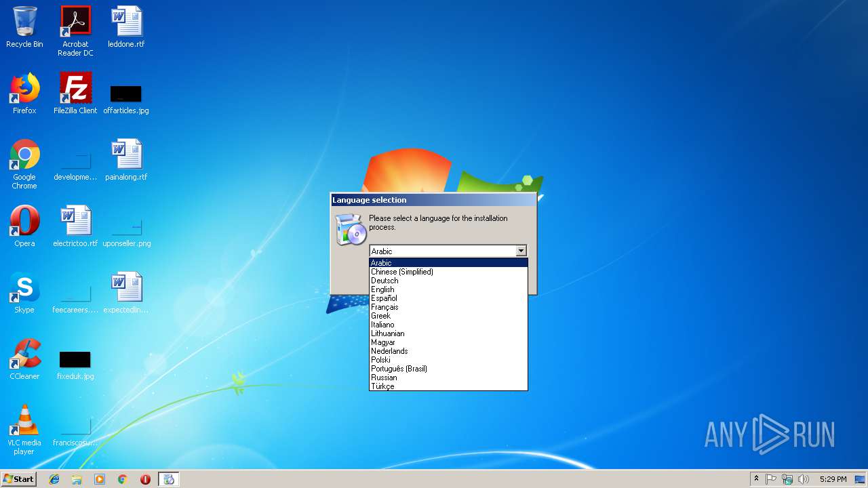868x488 pixels.
Task: Click the Language selection title bar
Action: pyautogui.click(x=433, y=200)
